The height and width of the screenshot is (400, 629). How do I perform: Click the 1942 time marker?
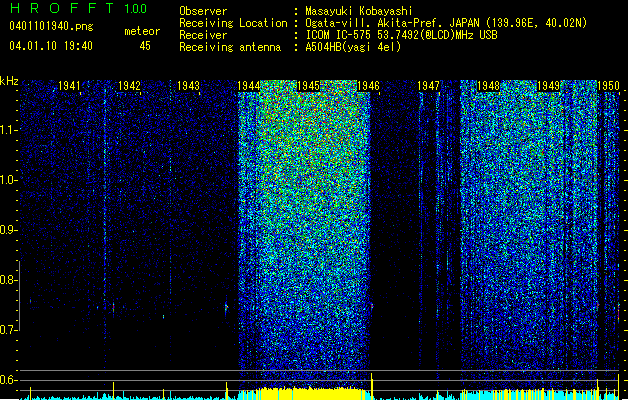coord(129,86)
